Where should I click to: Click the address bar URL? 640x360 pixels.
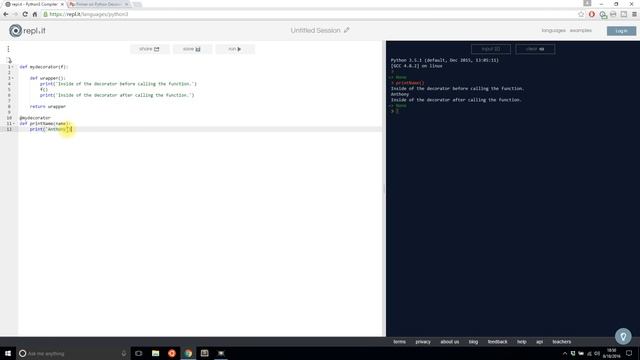click(89, 14)
